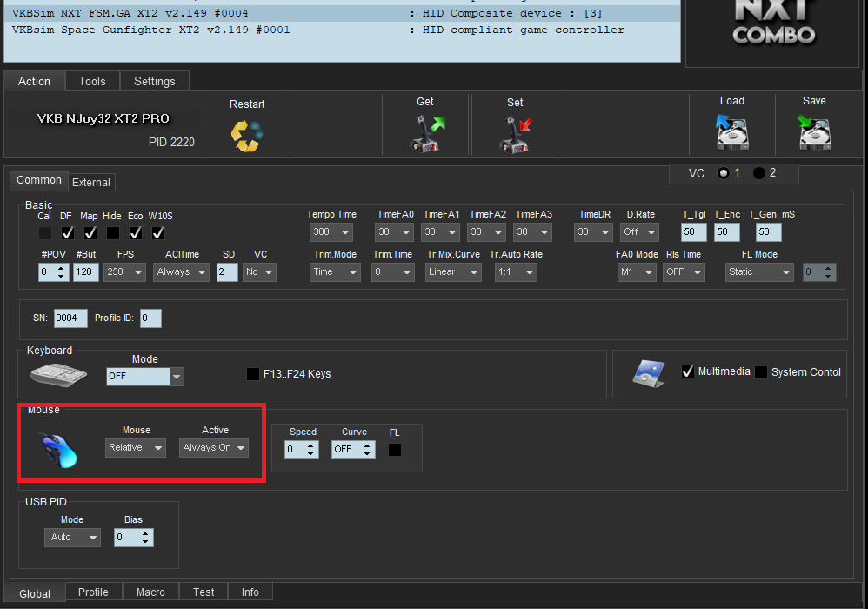
Task: Open the FA0 Mode dropdown
Action: coord(637,271)
